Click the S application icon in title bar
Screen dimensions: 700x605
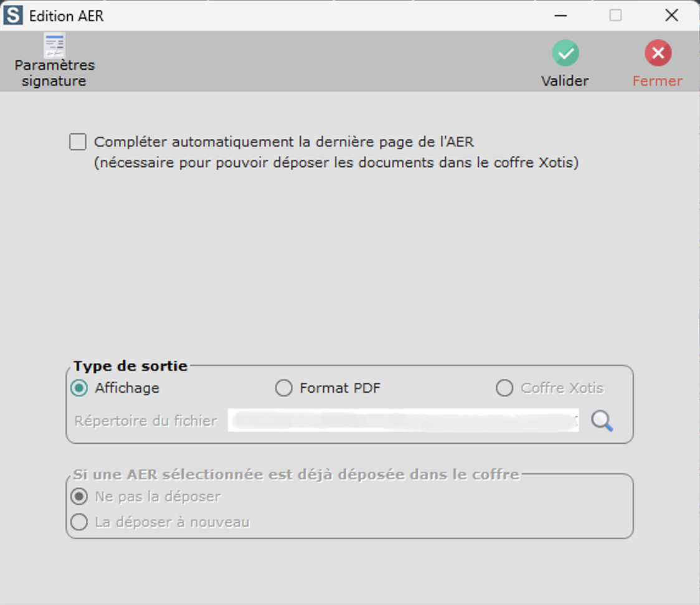tap(13, 16)
